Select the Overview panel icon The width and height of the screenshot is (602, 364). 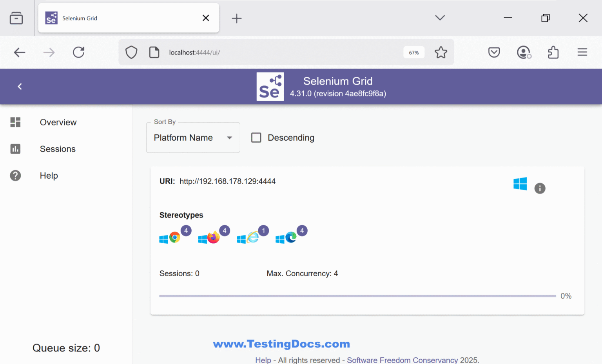[x=15, y=122]
